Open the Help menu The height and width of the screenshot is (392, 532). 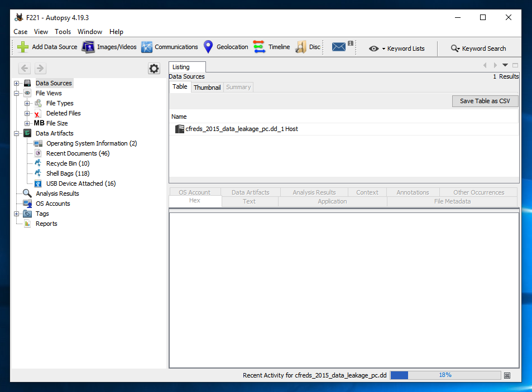(x=116, y=32)
